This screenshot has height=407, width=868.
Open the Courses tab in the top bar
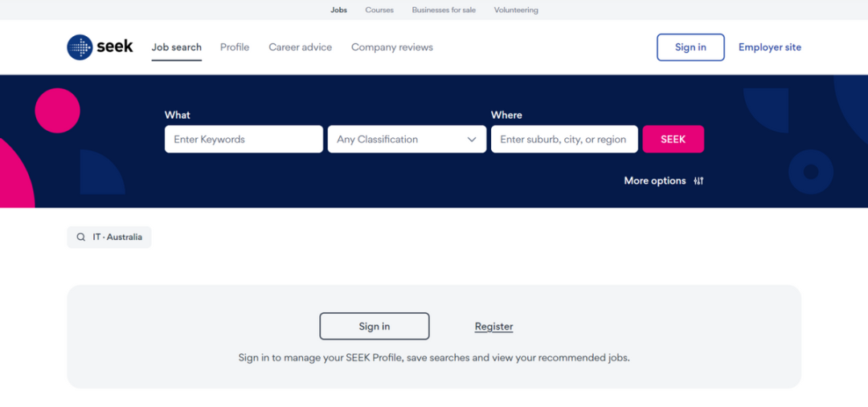tap(379, 10)
